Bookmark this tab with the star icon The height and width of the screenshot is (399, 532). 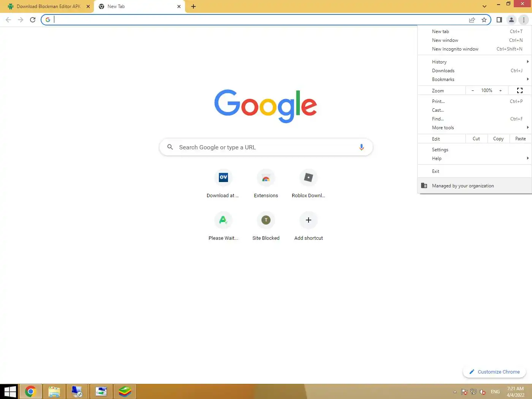[484, 20]
